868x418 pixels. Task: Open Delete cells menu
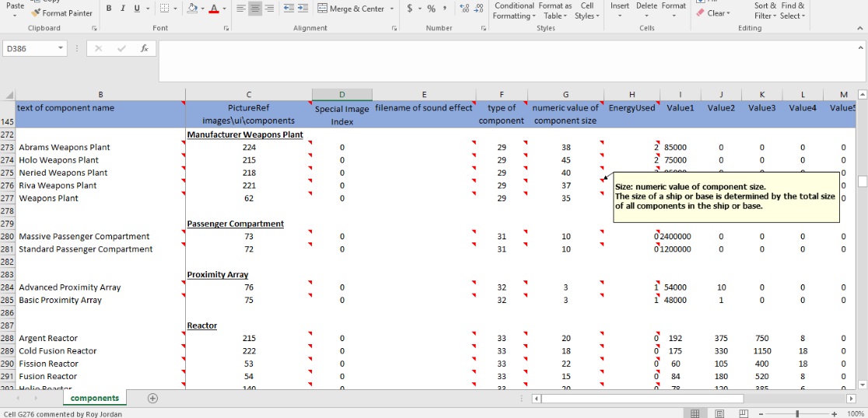click(646, 9)
